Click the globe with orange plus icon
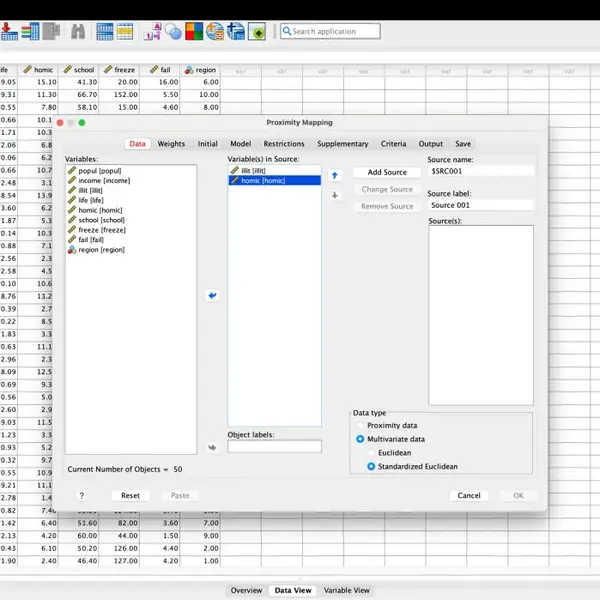Screen dimensions: 600x600 point(215,31)
